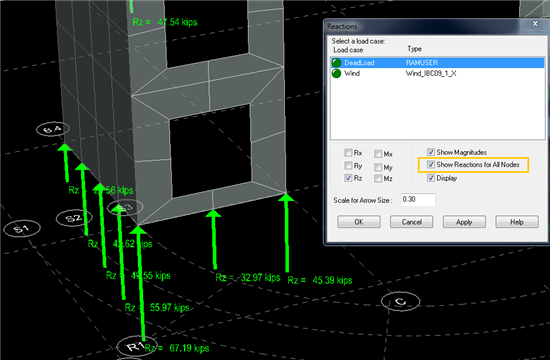Viewport: 550px width, 360px height.
Task: Click the grid bubble labeled S2
Action: pyautogui.click(x=74, y=218)
